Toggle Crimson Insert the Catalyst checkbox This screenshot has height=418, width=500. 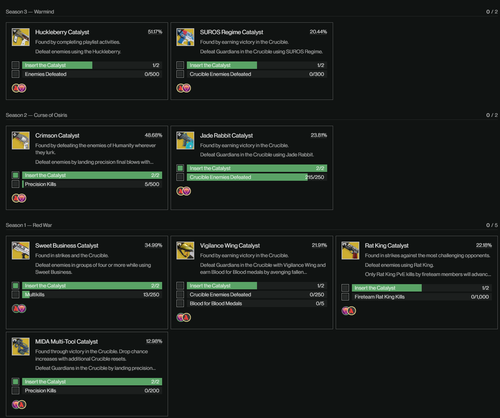[x=15, y=175]
